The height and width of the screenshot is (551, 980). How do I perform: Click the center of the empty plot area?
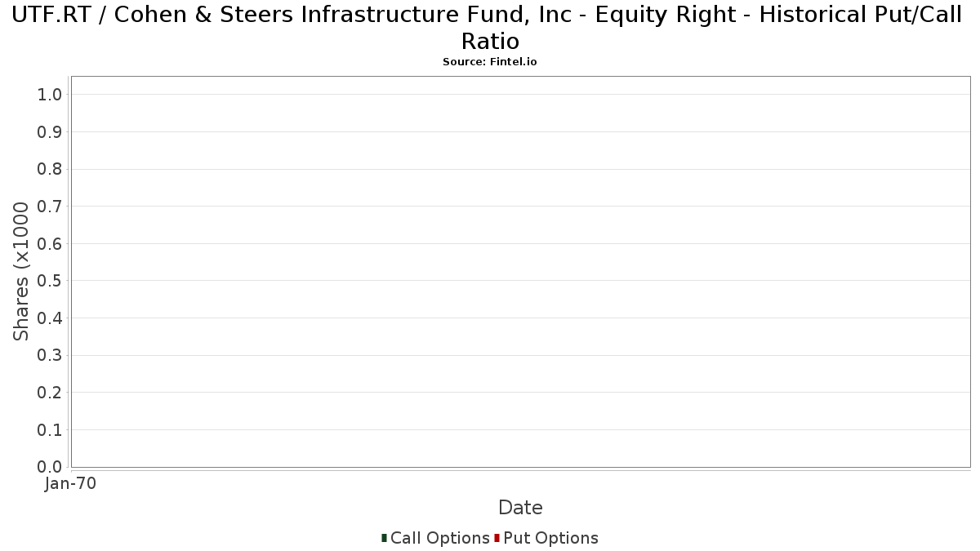(520, 272)
